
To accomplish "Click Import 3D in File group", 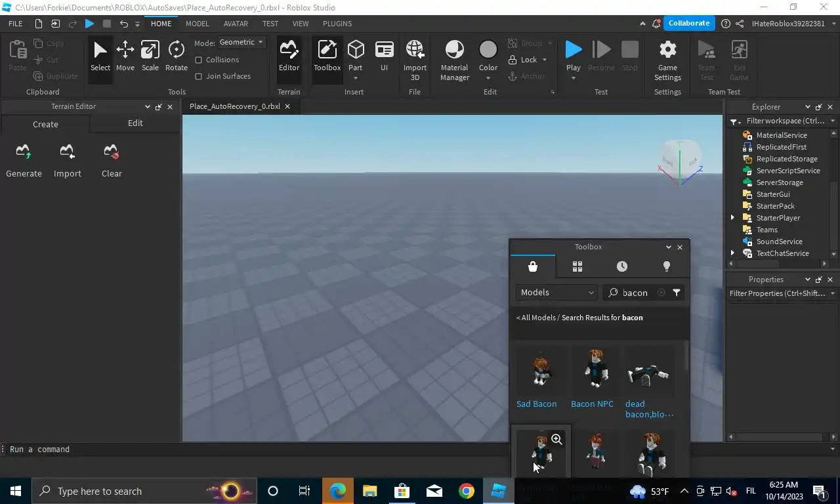I will pos(415,60).
